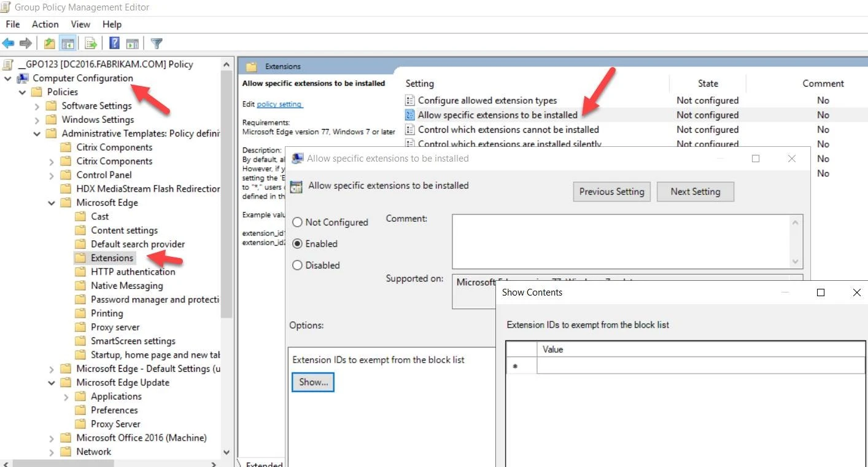The height and width of the screenshot is (467, 868).
Task: Expand the Windows Settings node
Action: pos(37,120)
